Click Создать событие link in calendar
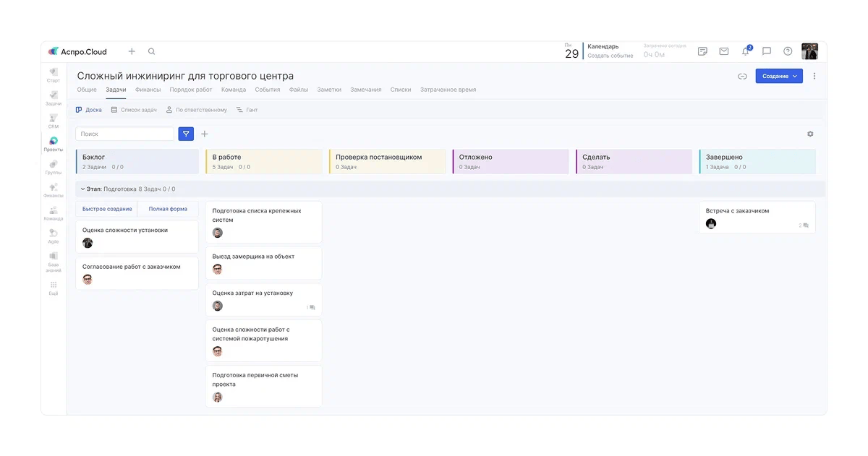 [610, 56]
